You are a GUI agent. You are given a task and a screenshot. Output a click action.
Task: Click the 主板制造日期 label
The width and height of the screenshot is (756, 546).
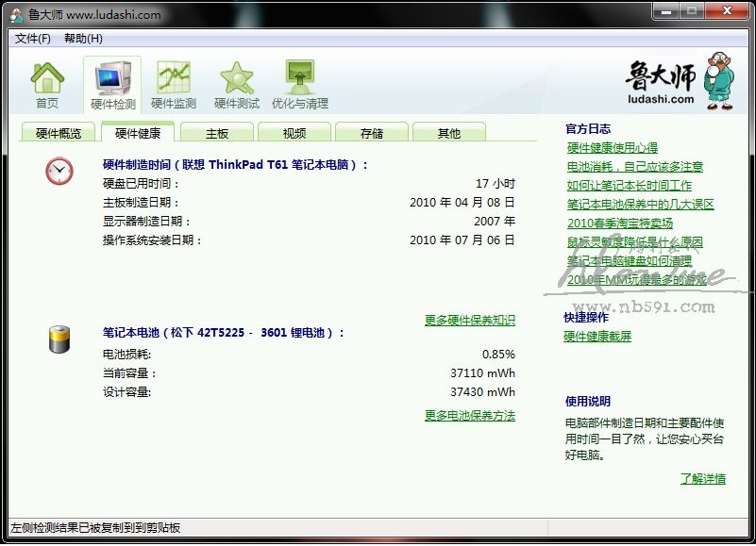pyautogui.click(x=141, y=203)
